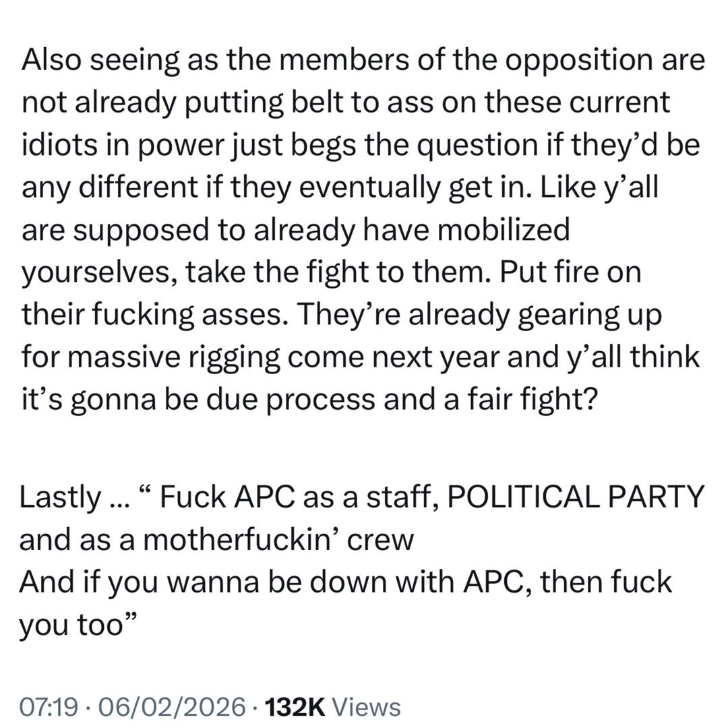This screenshot has width=728, height=728.
Task: Click the word "Lastly" in the second paragraph
Action: coord(59,499)
